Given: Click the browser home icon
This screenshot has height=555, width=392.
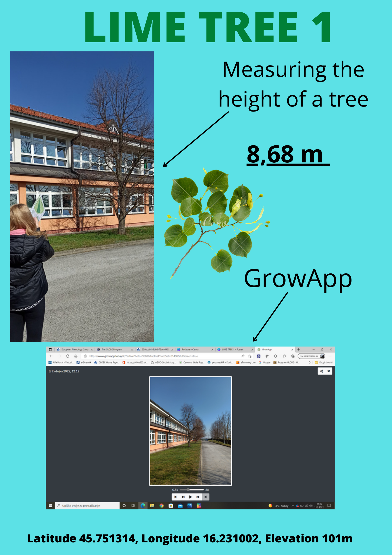Looking at the screenshot, I should (76, 356).
